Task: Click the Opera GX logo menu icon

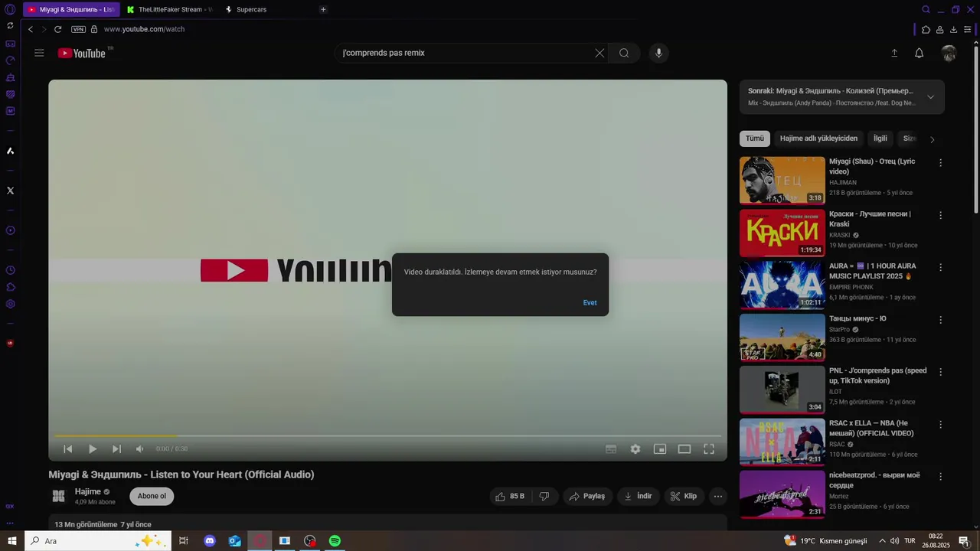Action: tap(10, 10)
